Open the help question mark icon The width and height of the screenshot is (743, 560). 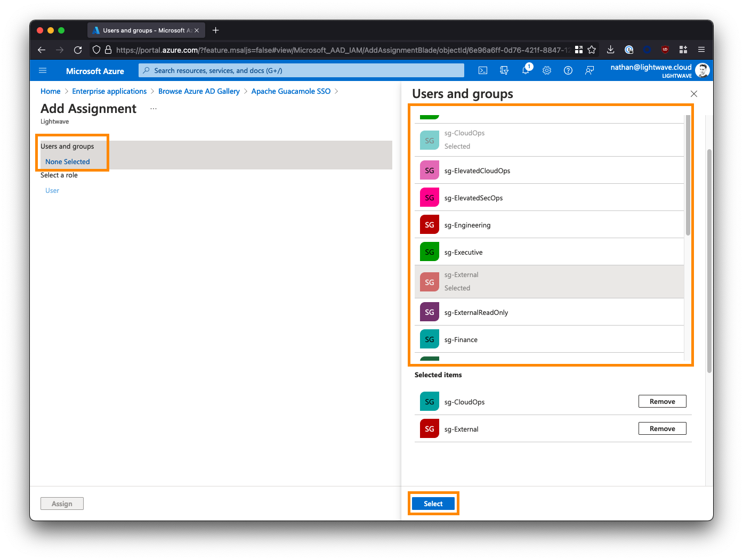coord(568,70)
